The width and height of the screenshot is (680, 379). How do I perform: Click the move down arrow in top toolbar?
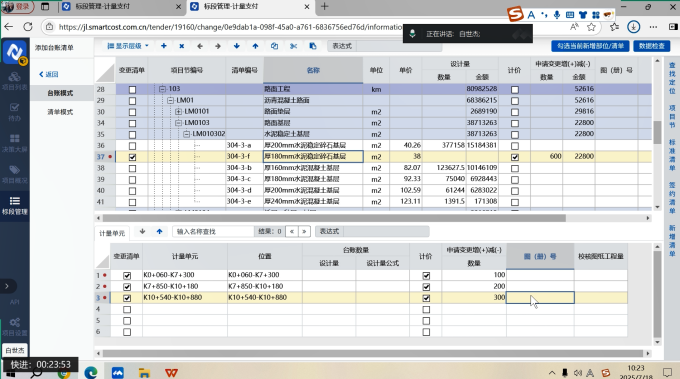click(236, 46)
